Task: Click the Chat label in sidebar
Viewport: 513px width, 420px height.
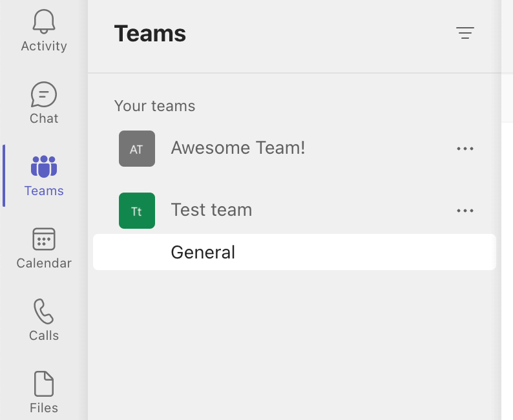Action: (44, 118)
